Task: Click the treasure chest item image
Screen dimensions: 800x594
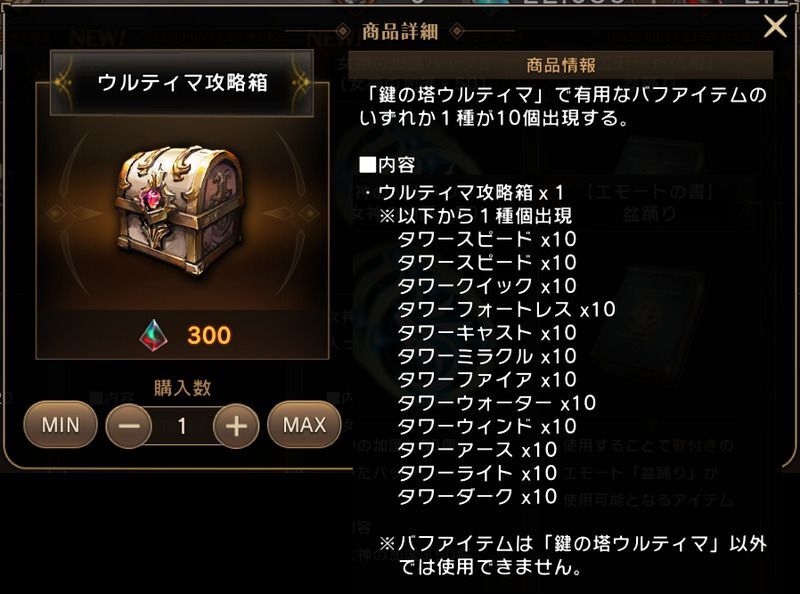Action: [180, 209]
